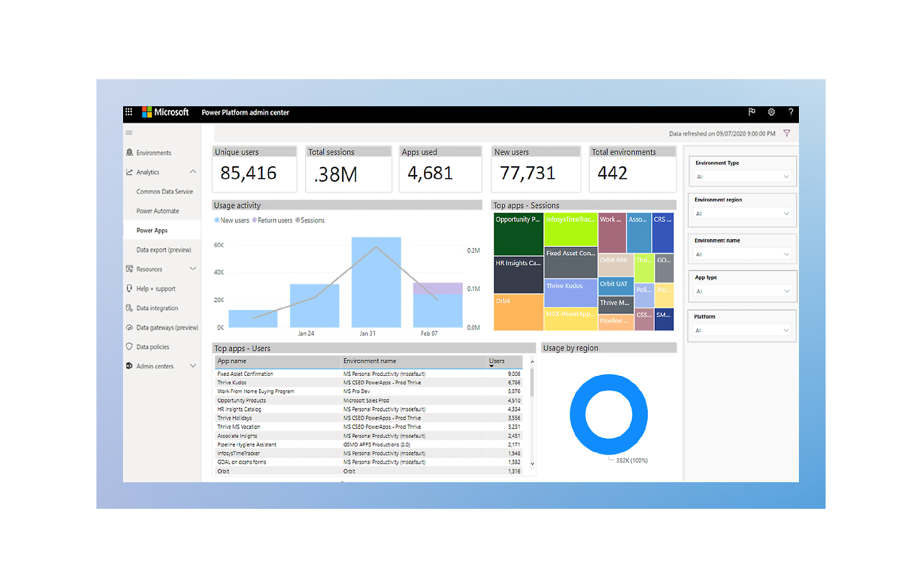Toggle the hamburger navigation menu
Image resolution: width=922 pixels, height=588 pixels.
coord(129,133)
